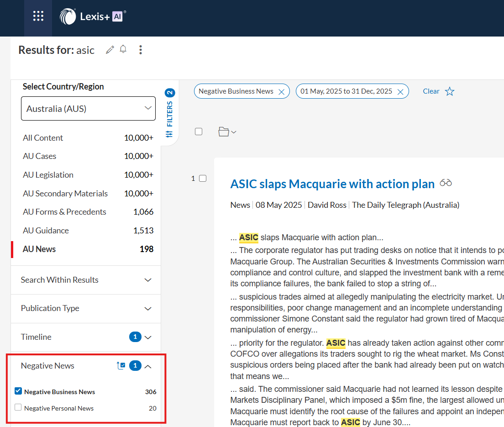Tick the select all results checkbox

point(199,132)
